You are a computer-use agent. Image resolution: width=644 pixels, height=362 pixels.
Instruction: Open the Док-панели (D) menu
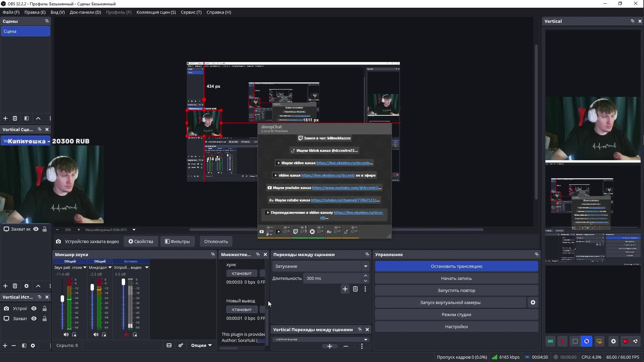pyautogui.click(x=85, y=12)
